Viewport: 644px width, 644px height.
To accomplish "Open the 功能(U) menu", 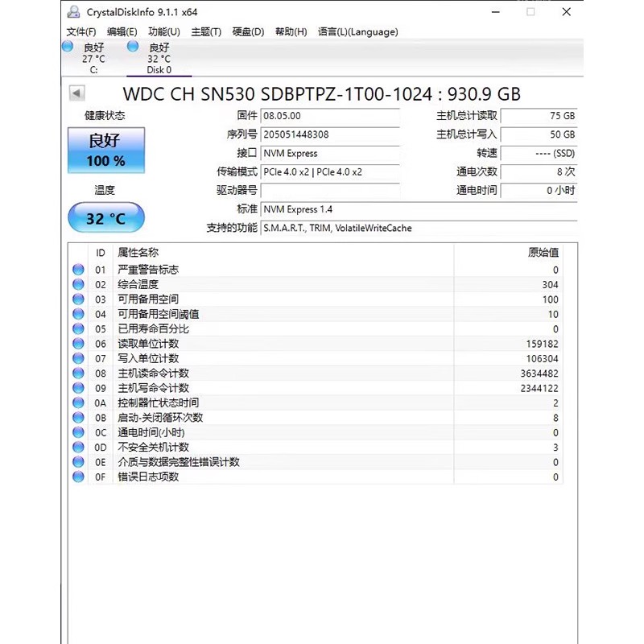I will (164, 31).
